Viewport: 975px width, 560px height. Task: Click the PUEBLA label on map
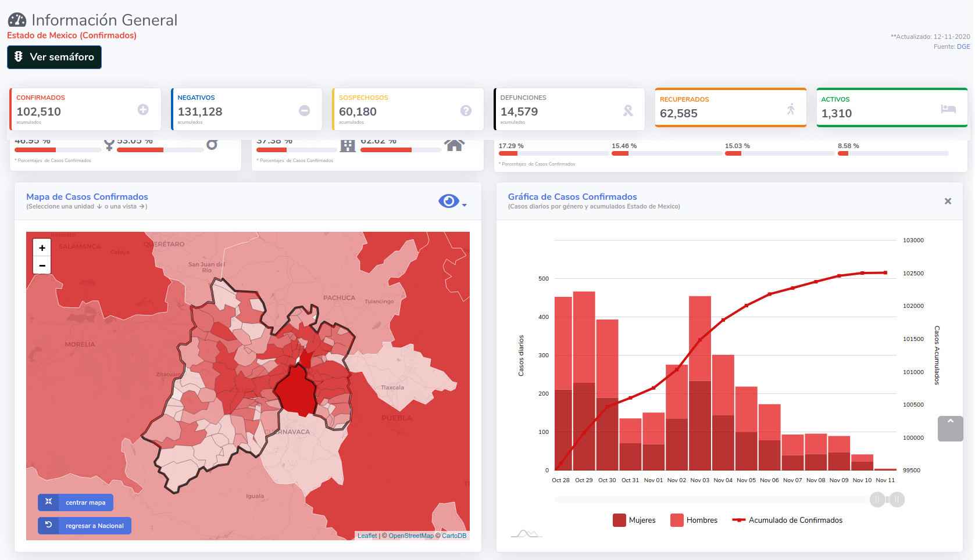pos(397,418)
